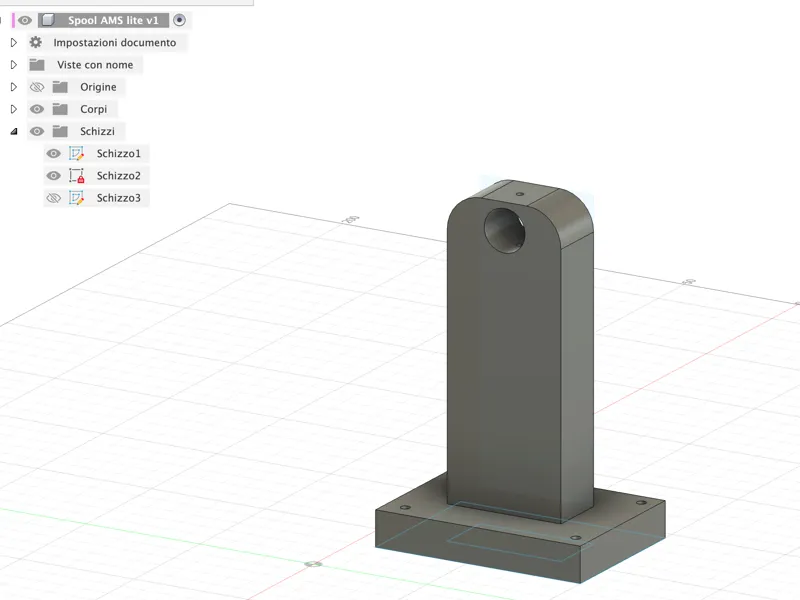Show hidden Schizzo3 via eye icon
The height and width of the screenshot is (600, 800).
(54, 198)
